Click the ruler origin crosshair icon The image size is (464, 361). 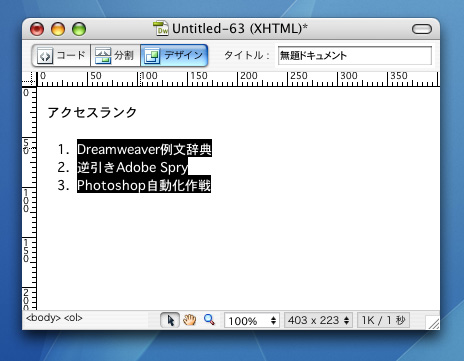pos(29,80)
